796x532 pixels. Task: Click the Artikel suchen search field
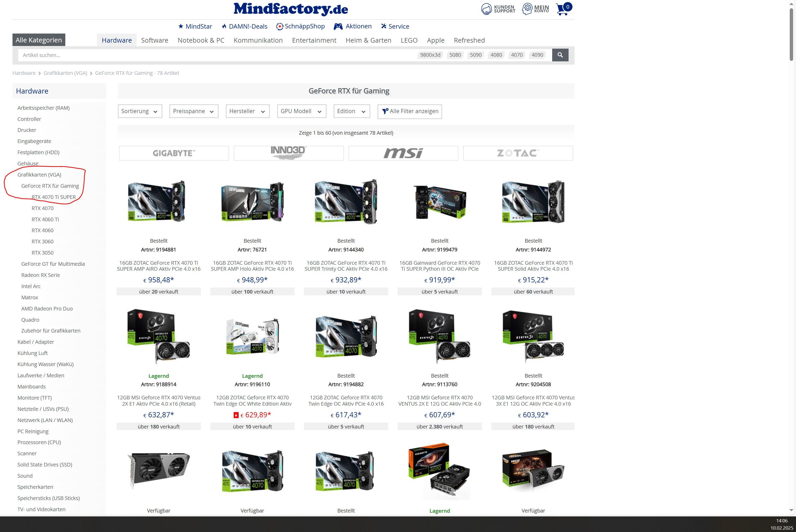(217, 55)
